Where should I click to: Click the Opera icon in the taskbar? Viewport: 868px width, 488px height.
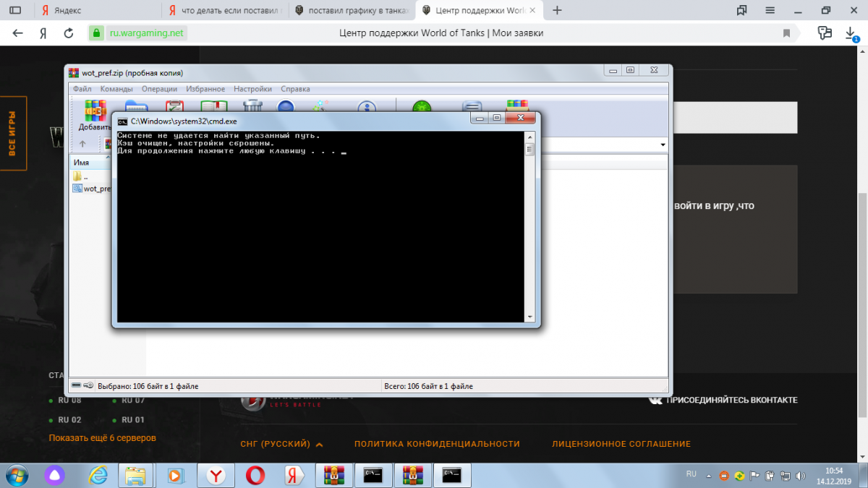point(255,475)
